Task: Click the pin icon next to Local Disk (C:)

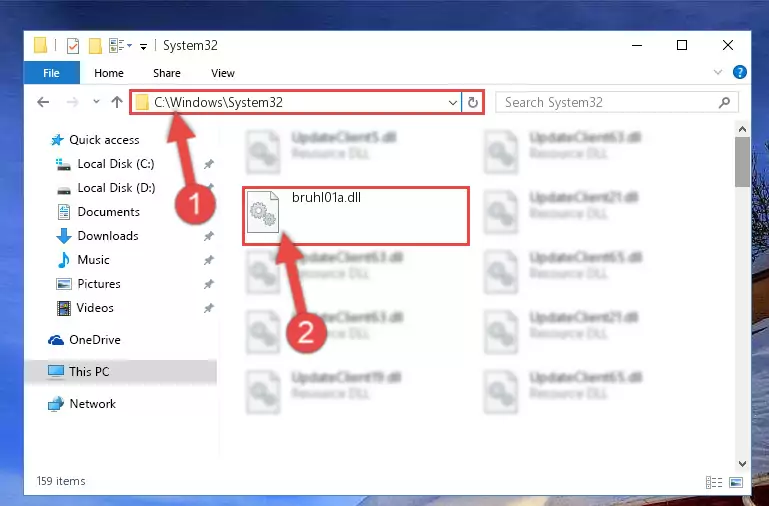Action: (x=209, y=164)
